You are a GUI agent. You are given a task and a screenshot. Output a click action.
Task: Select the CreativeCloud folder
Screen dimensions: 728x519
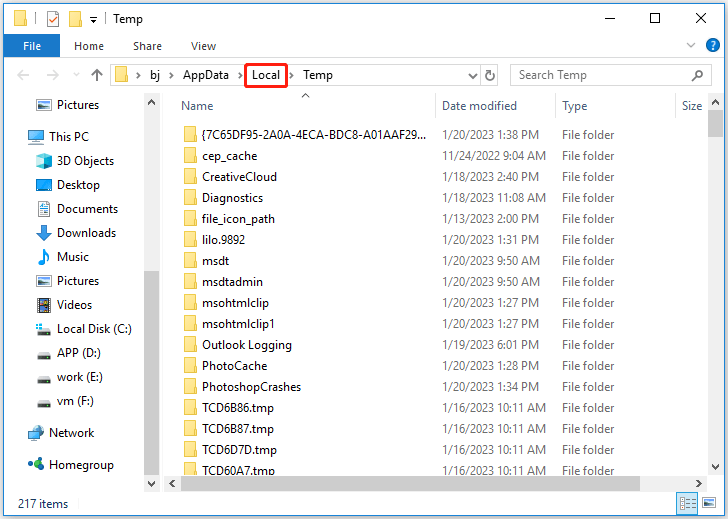tap(239, 177)
